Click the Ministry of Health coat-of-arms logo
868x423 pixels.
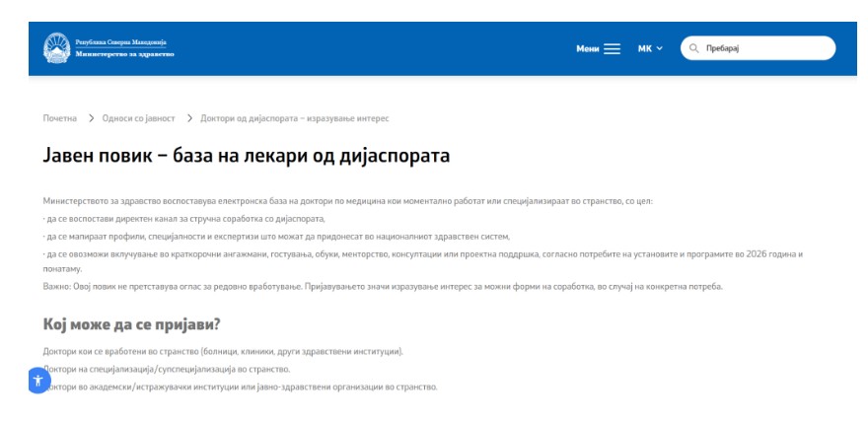pos(57,48)
